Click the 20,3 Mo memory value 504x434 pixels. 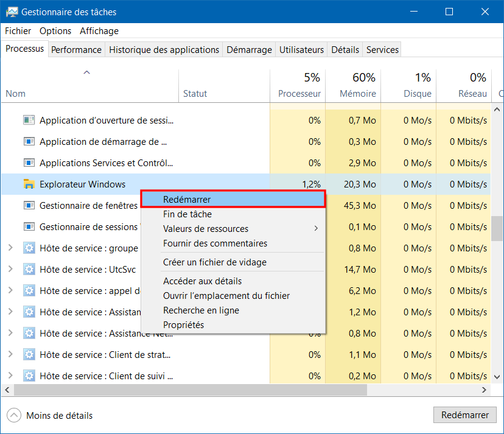pos(360,184)
